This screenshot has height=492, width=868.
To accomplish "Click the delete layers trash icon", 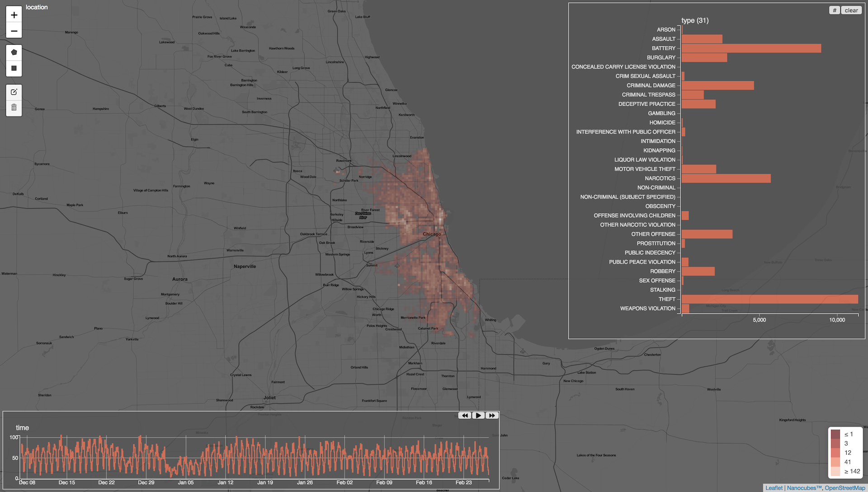I will click(14, 108).
